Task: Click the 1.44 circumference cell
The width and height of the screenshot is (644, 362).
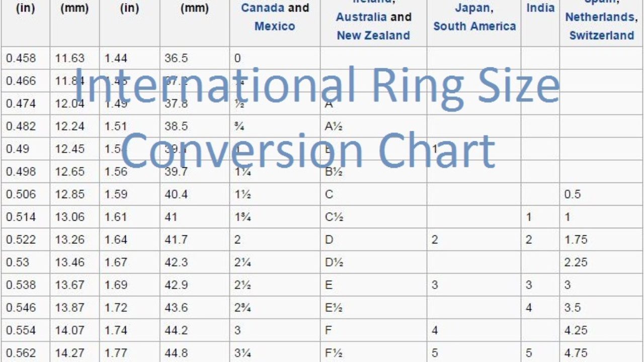Action: (x=129, y=58)
